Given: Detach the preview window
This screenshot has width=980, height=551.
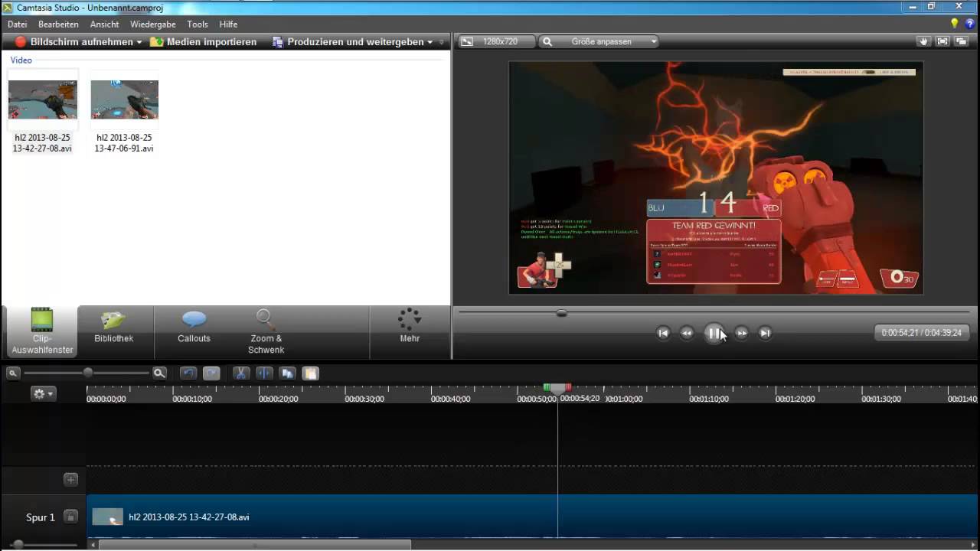Looking at the screenshot, I should pos(961,42).
